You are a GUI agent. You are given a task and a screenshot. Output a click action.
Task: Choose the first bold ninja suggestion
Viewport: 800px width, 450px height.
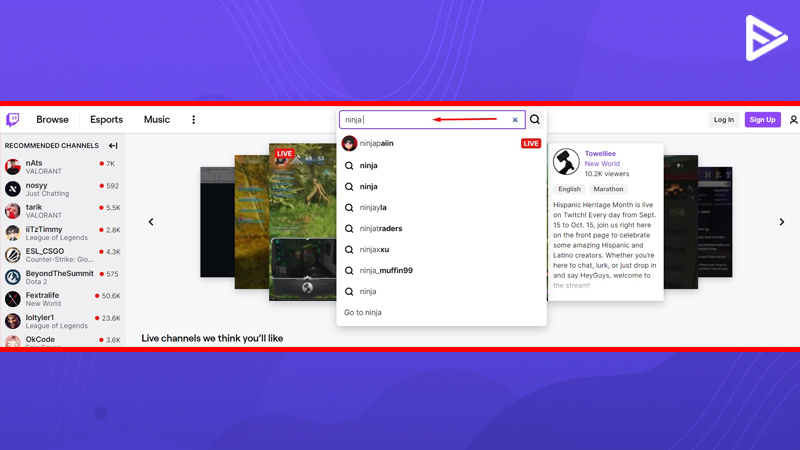(x=441, y=165)
